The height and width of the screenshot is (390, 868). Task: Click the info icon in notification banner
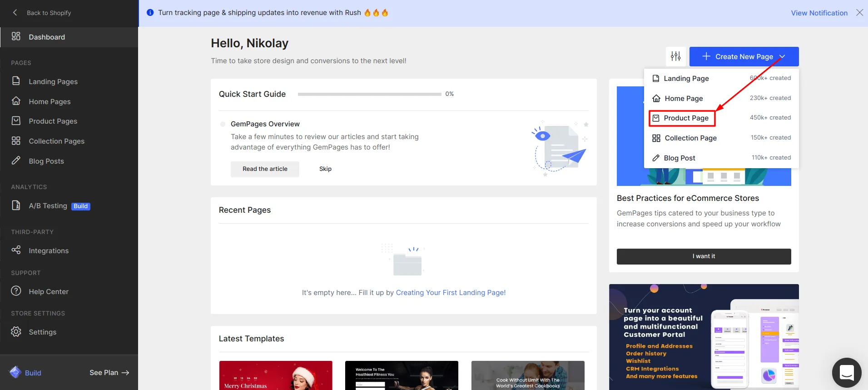coord(150,13)
